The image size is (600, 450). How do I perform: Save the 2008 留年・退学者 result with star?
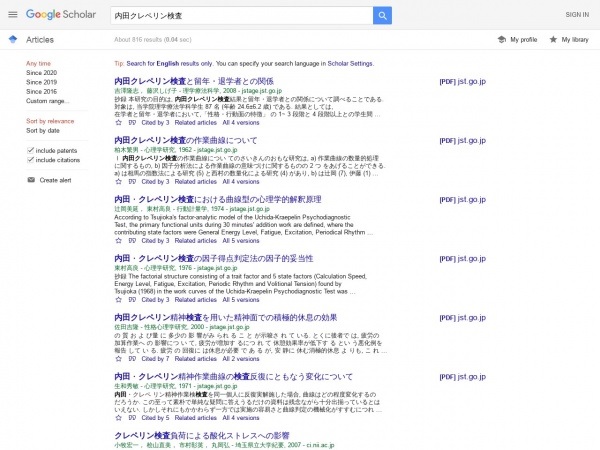(119, 123)
